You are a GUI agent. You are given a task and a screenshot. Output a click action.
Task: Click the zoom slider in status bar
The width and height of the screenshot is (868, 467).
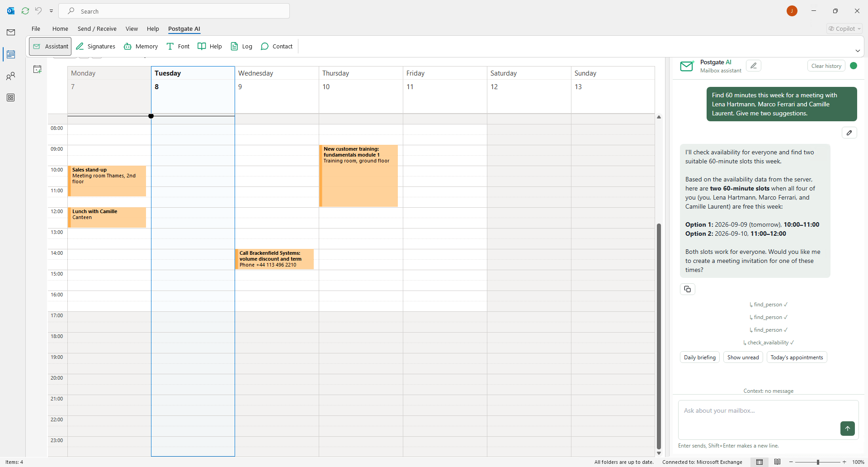coord(818,462)
